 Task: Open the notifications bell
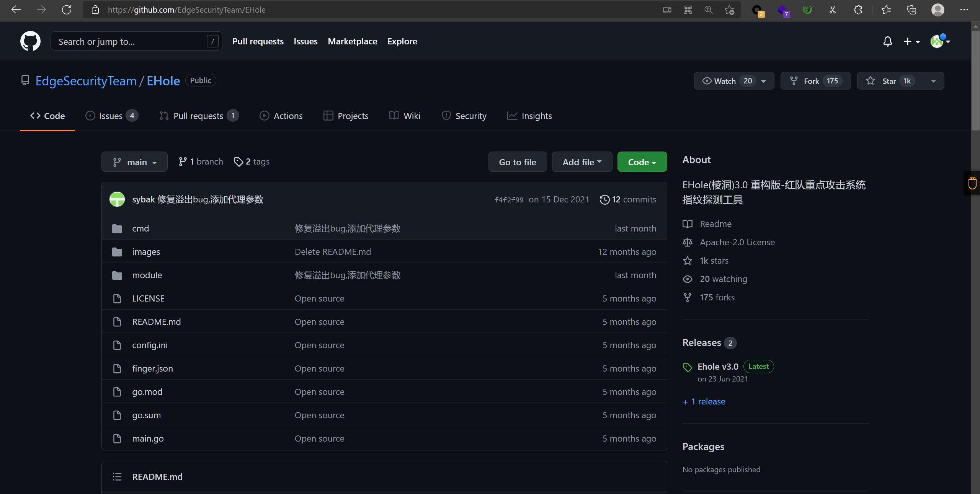click(888, 41)
